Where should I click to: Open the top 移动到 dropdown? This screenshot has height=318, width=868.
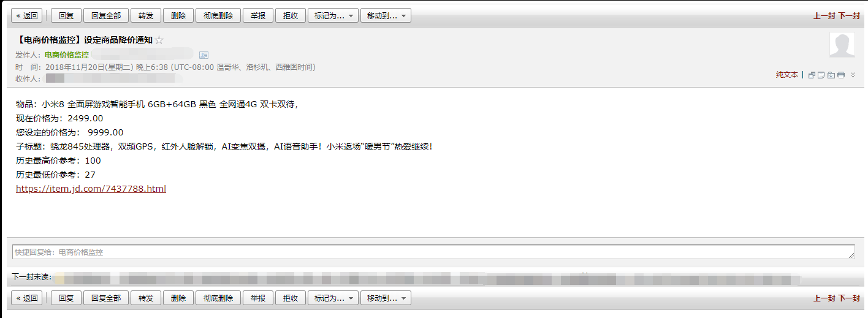click(386, 16)
